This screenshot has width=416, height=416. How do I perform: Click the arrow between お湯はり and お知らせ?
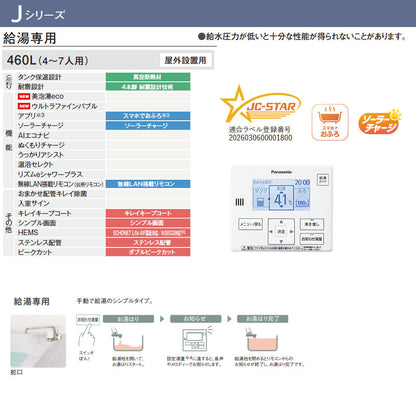click(162, 319)
